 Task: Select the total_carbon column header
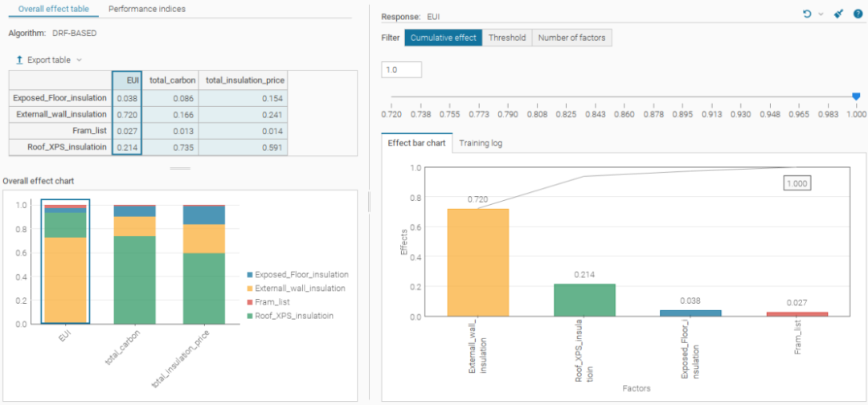[x=170, y=80]
